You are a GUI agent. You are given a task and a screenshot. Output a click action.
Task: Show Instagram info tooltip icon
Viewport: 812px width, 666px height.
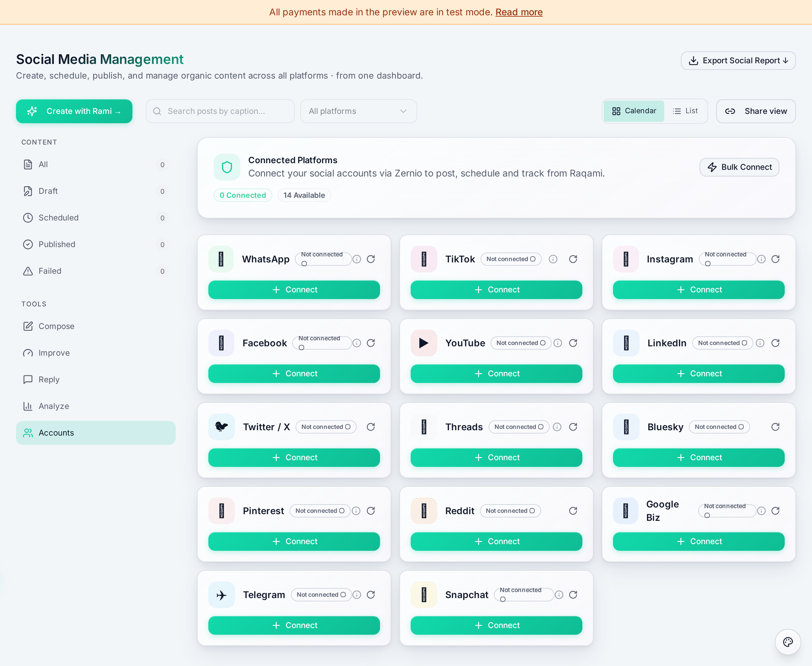point(761,259)
